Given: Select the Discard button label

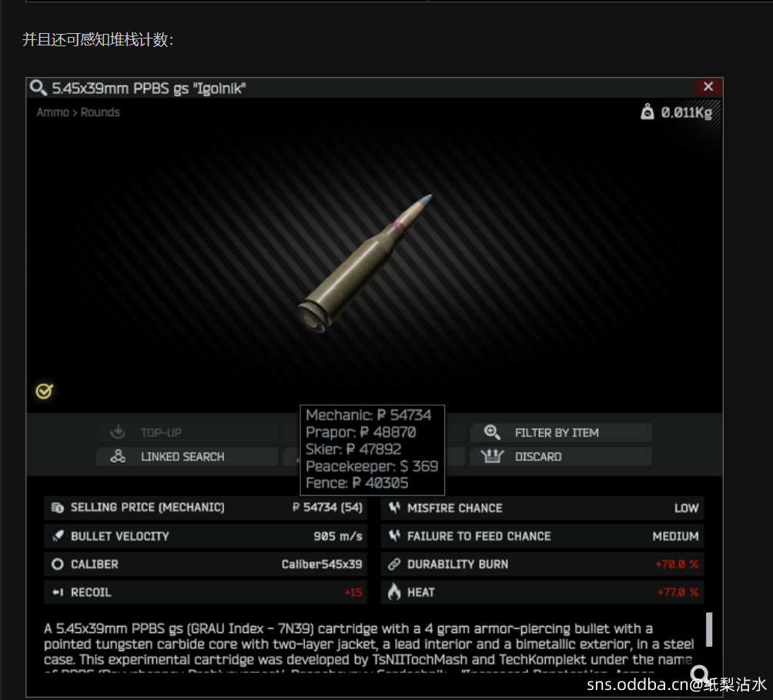Looking at the screenshot, I should pos(538,457).
